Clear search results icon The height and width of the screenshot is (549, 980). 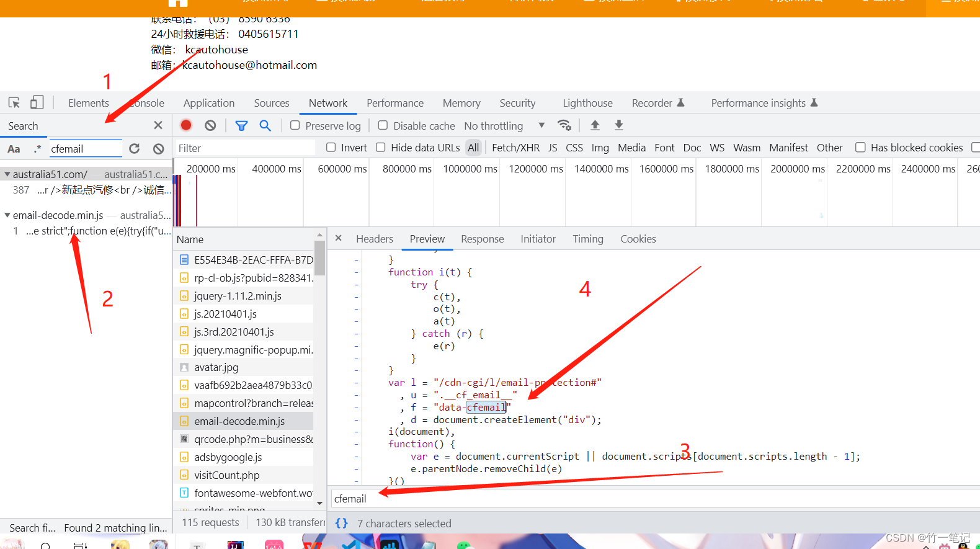click(x=159, y=149)
